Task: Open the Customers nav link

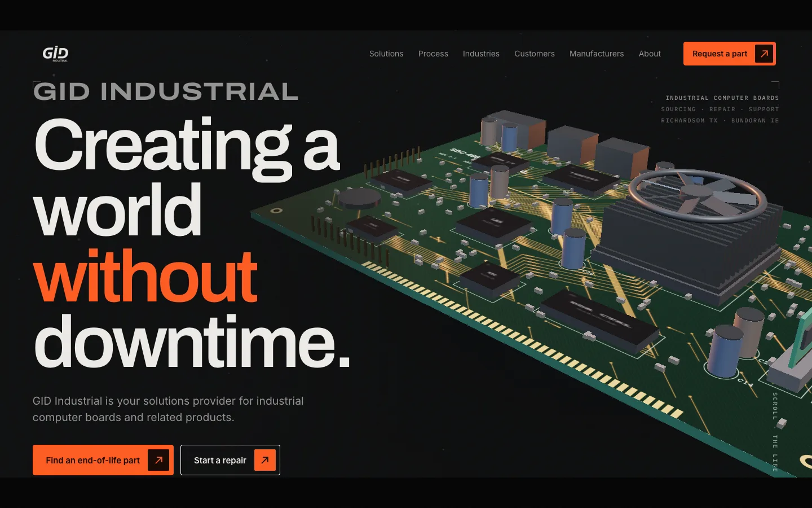Action: click(x=535, y=54)
